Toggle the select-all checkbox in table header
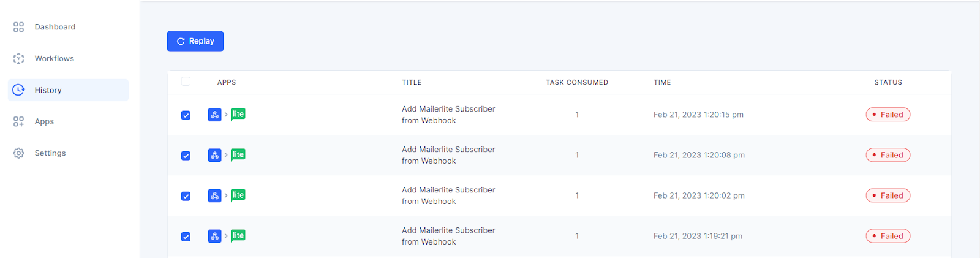 (x=186, y=82)
